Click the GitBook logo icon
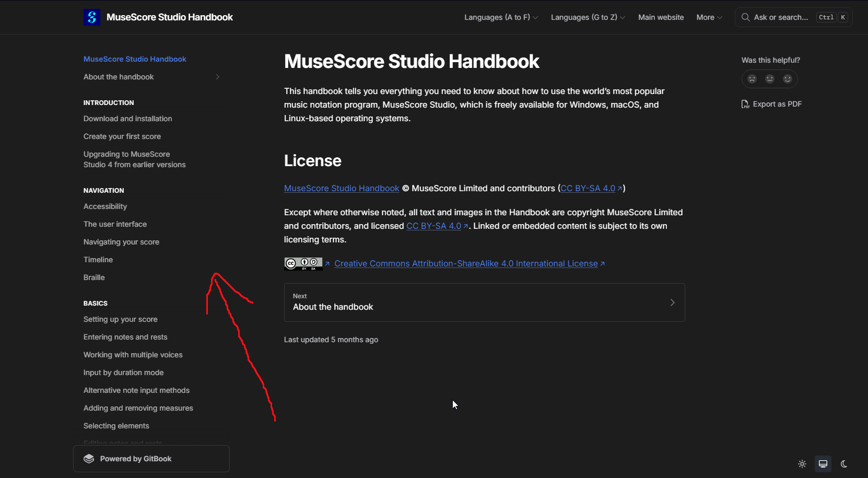Viewport: 868px width, 478px height. pyautogui.click(x=89, y=459)
